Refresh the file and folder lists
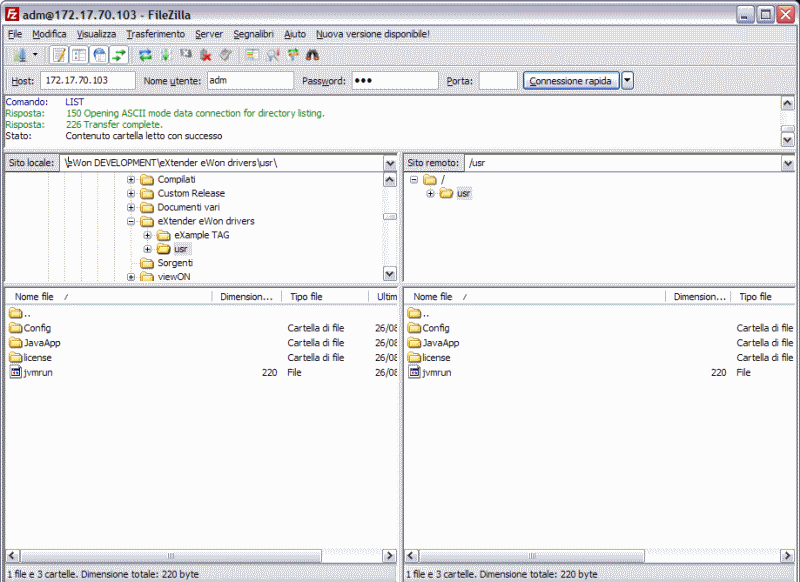This screenshot has width=800, height=582. pos(145,55)
